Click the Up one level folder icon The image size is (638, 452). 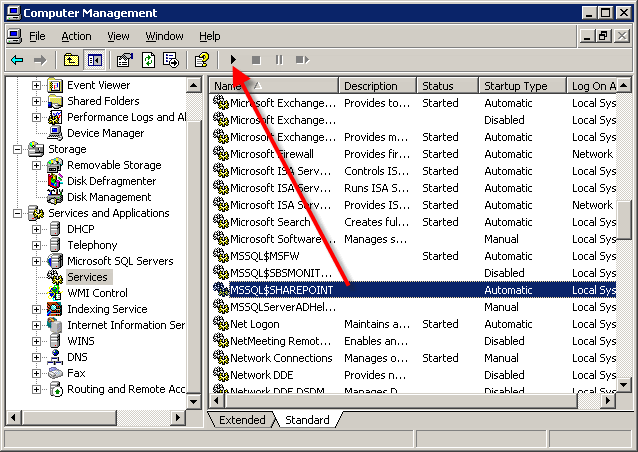pyautogui.click(x=71, y=61)
